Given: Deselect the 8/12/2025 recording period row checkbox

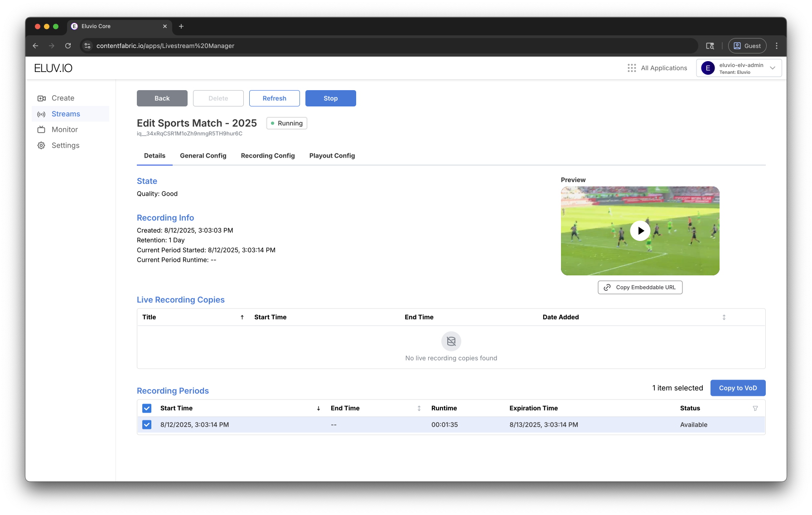Looking at the screenshot, I should 147,425.
